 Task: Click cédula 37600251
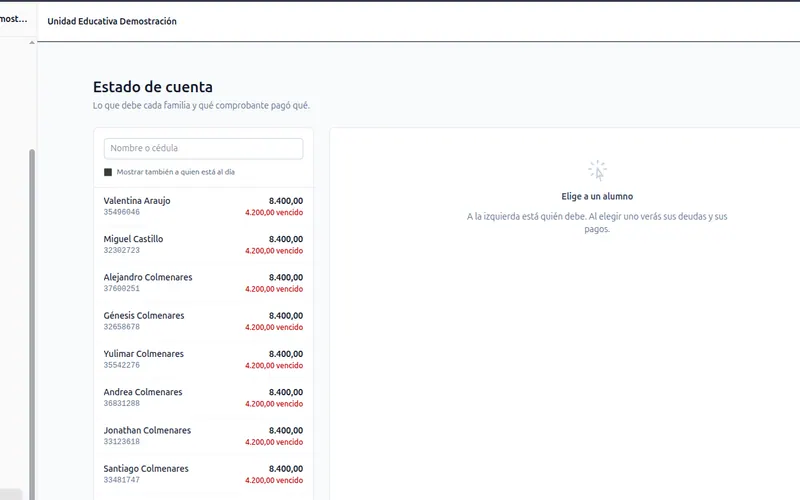[x=121, y=289]
